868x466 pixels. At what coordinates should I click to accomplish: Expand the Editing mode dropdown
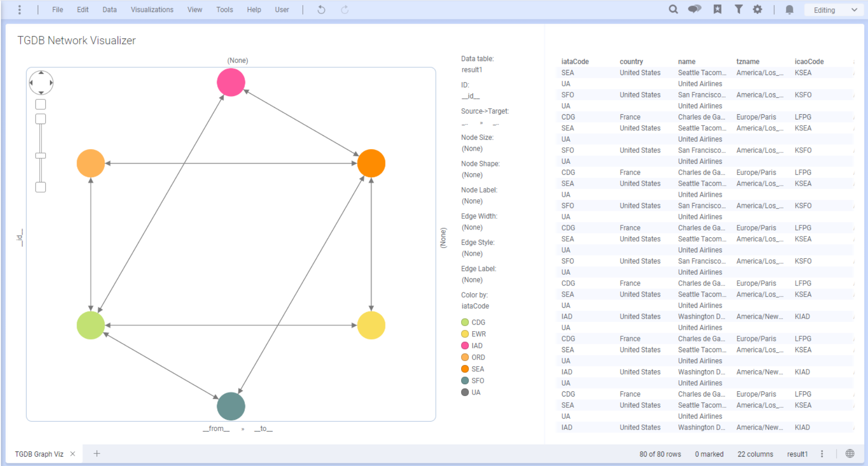pos(835,10)
